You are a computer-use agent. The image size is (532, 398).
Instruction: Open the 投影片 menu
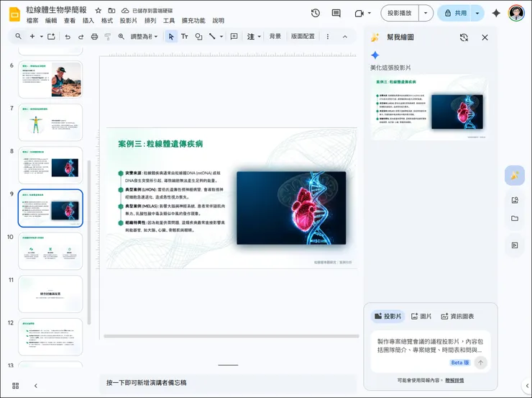(x=128, y=21)
